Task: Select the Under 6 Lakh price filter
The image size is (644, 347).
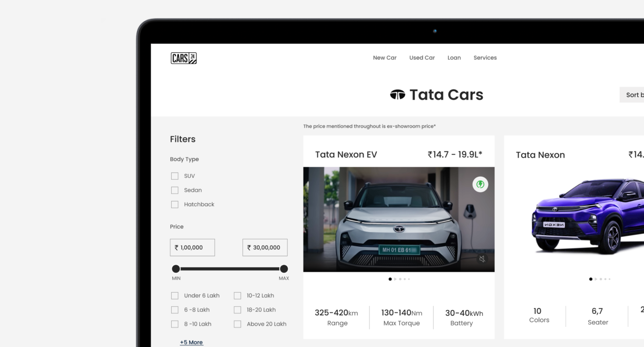Action: (x=174, y=296)
